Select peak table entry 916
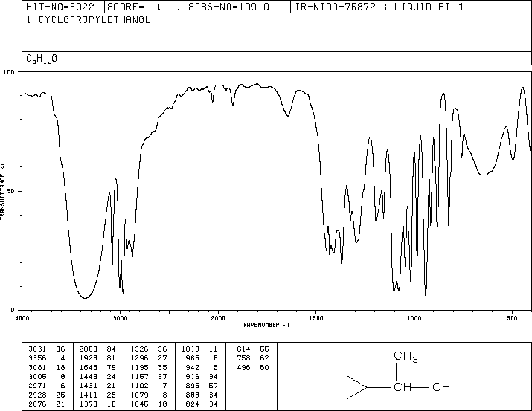Screen dimensions: 532x411 (x=202, y=376)
